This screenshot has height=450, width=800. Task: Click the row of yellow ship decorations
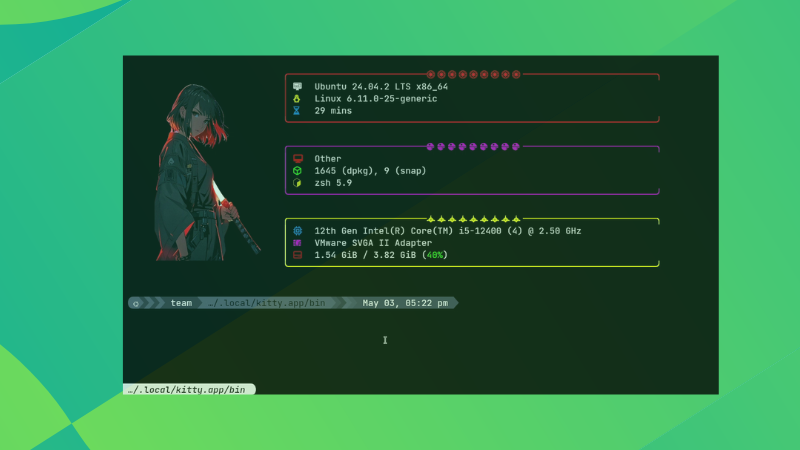coord(473,218)
